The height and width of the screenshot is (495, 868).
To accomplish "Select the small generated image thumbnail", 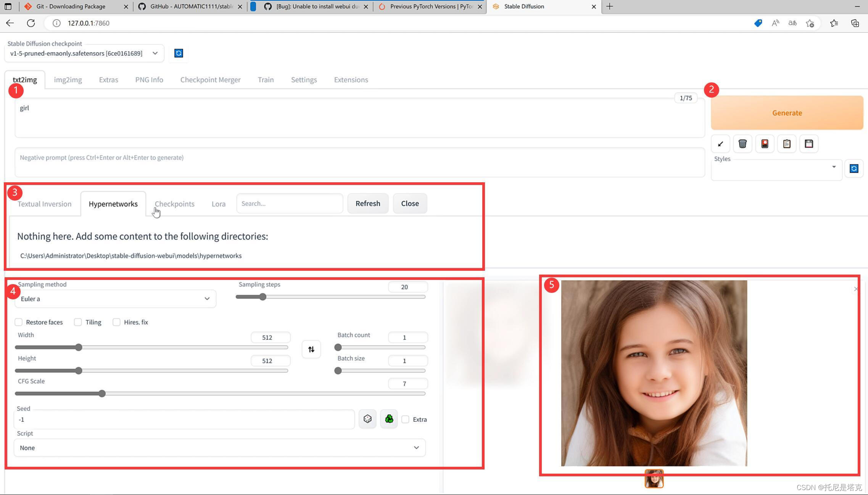I will click(x=654, y=479).
